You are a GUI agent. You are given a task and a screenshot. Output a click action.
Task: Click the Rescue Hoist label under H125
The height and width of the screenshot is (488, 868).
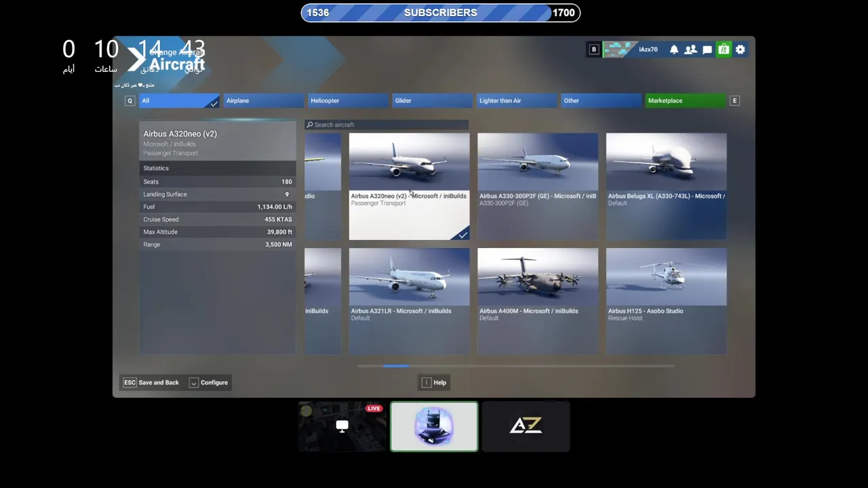point(625,318)
